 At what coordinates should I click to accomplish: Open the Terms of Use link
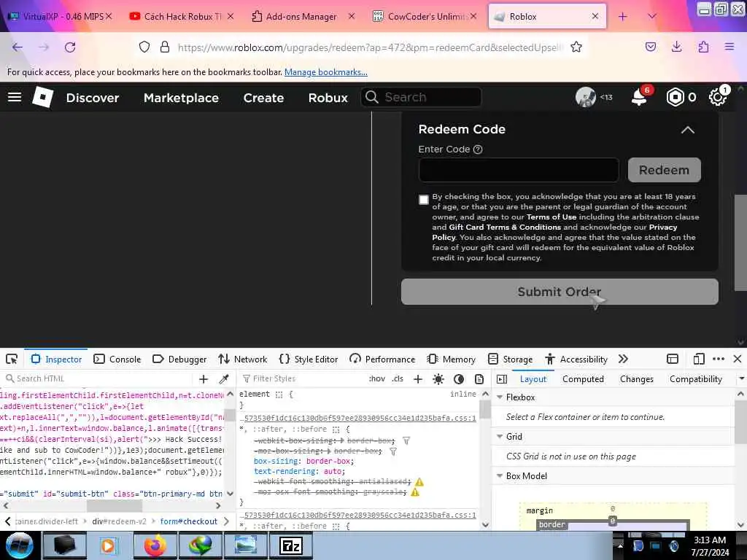551,217
